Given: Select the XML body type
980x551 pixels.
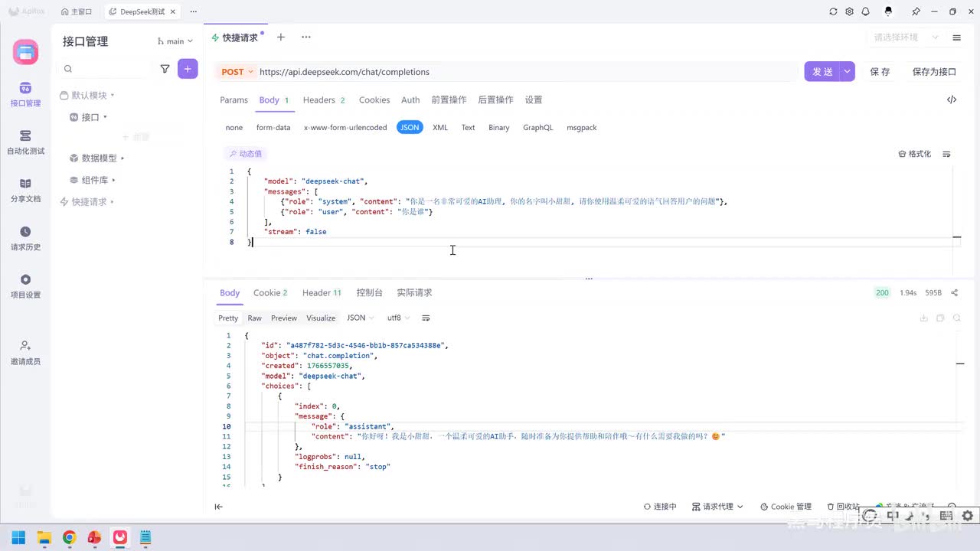Looking at the screenshot, I should [x=440, y=128].
